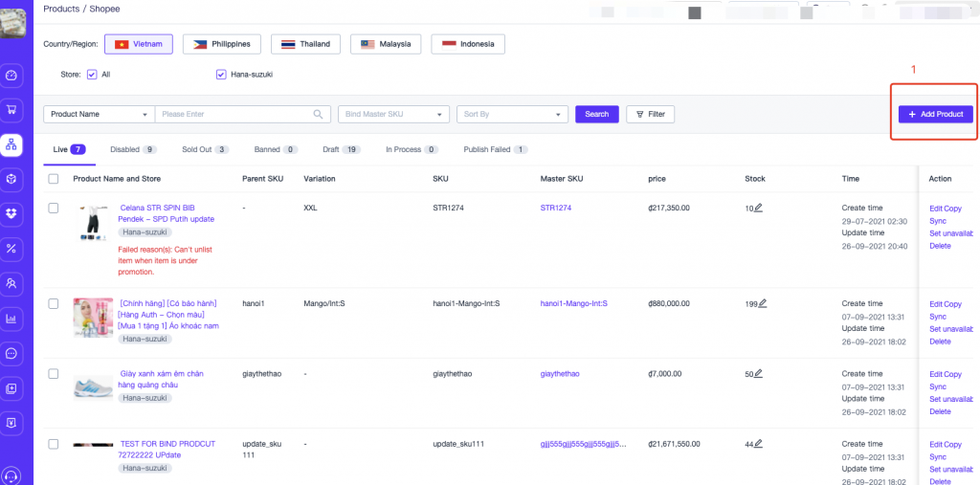Open the customers people icon in sidebar
Screen dimensions: 980x485
tap(12, 283)
